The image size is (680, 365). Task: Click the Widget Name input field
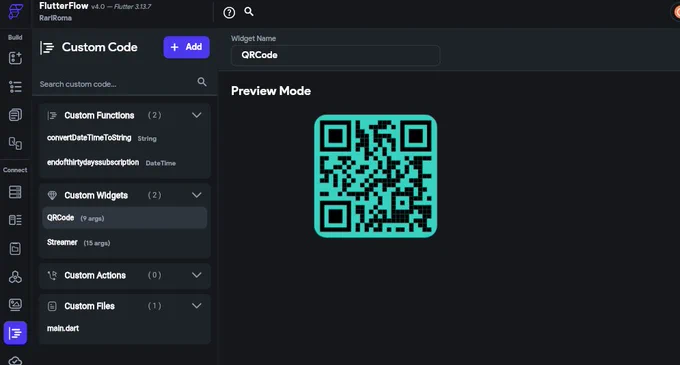(336, 55)
